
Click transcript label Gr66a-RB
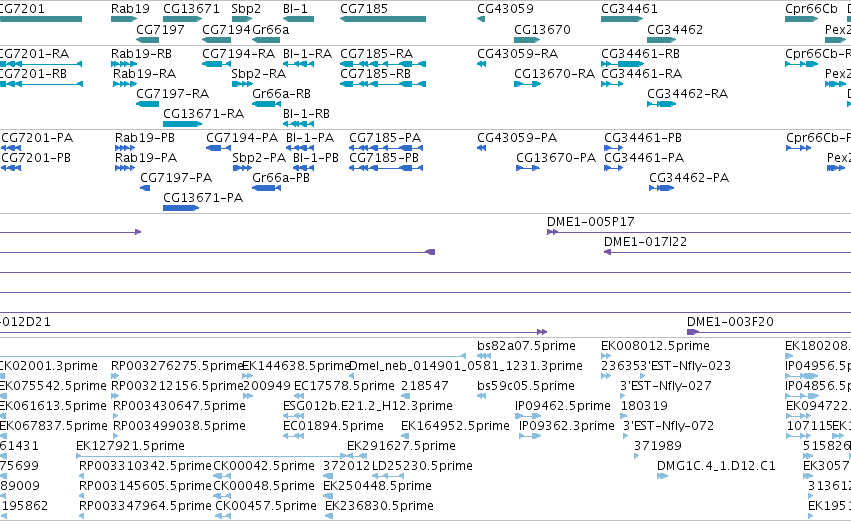(281, 94)
